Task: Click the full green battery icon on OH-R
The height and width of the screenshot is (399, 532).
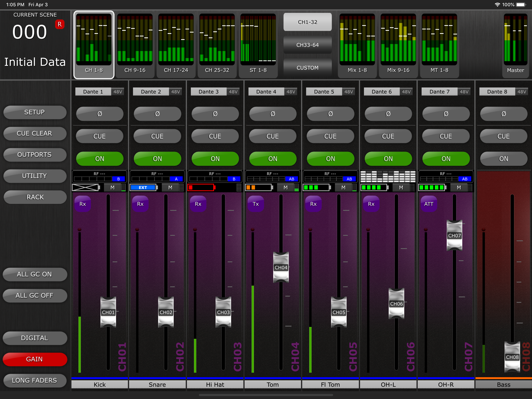Action: coord(432,187)
